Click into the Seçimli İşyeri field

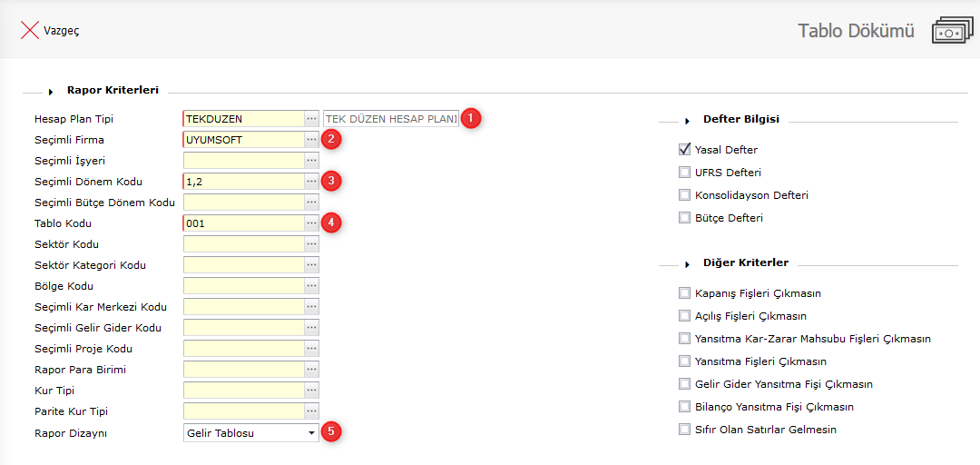[x=243, y=161]
